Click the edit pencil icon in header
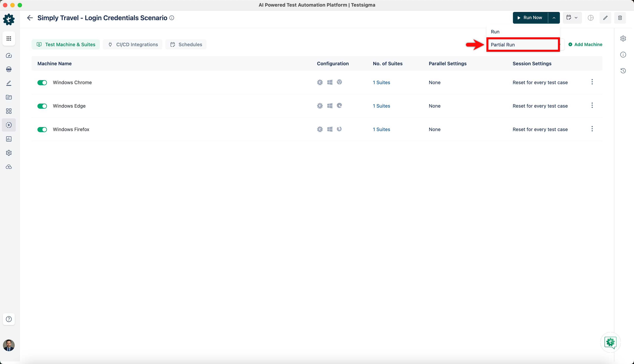634x364 pixels. 605,18
